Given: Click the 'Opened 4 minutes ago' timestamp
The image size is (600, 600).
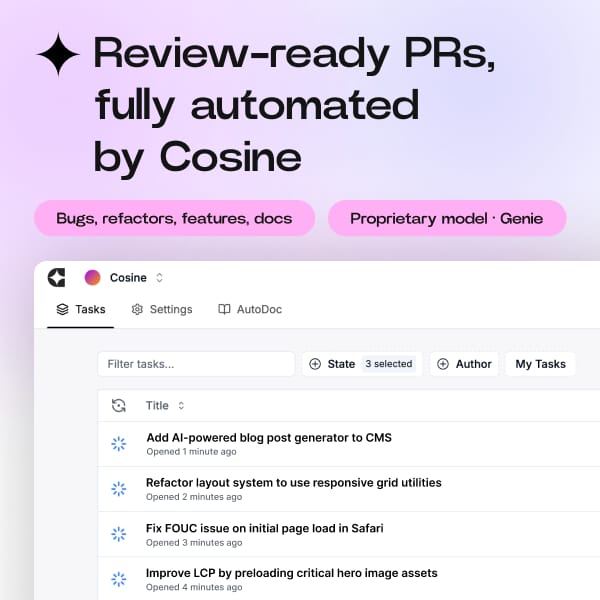Looking at the screenshot, I should [x=194, y=587].
